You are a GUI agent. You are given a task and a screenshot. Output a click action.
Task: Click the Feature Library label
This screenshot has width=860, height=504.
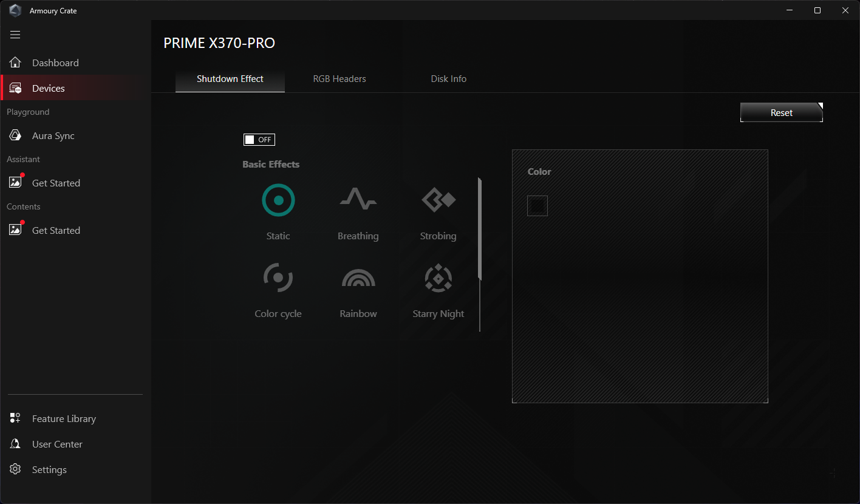[64, 419]
